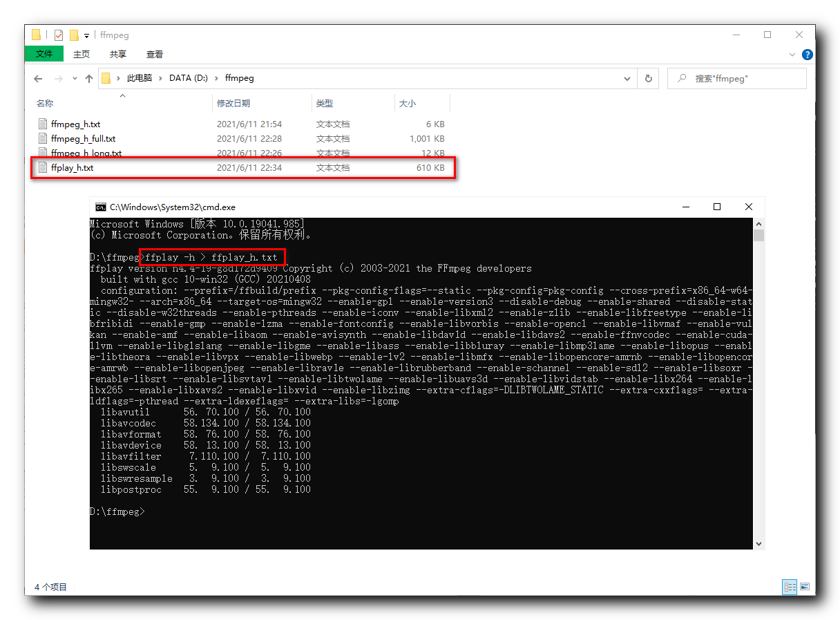Open quick access toolbar customize dropdown
This screenshot has height=620, width=840.
click(86, 36)
